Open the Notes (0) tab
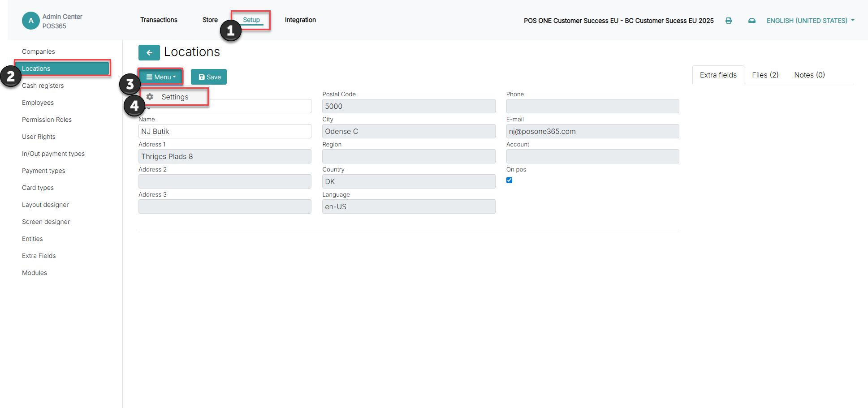 click(809, 75)
